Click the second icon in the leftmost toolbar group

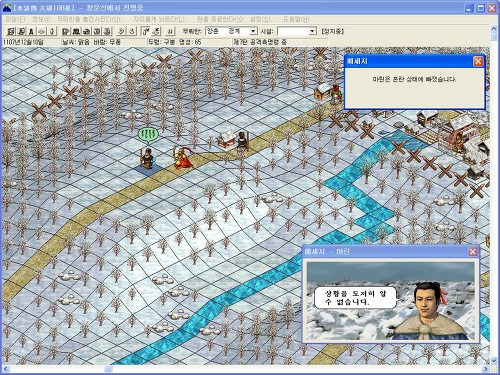[21, 31]
